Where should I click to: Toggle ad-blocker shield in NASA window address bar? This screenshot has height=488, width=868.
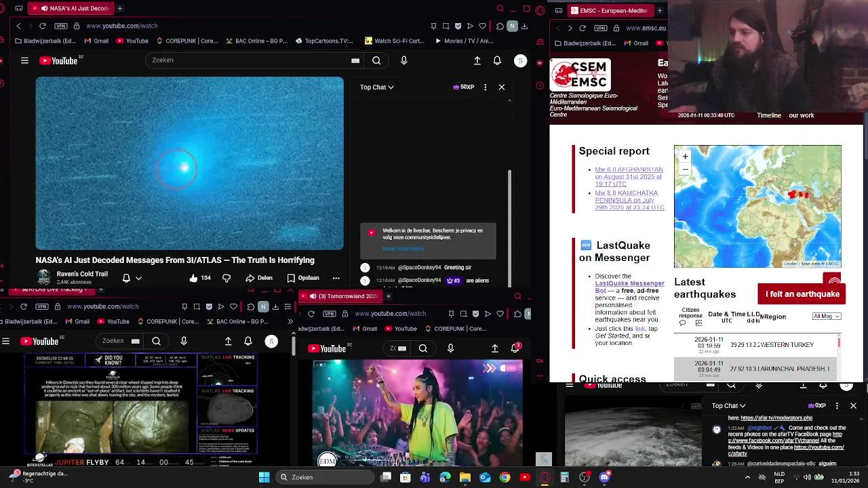click(x=458, y=26)
